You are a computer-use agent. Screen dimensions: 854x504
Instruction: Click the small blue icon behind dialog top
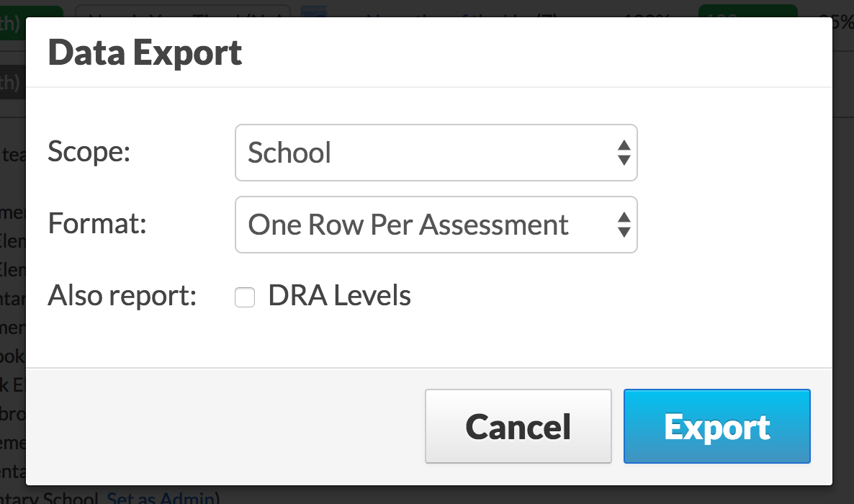click(x=314, y=12)
